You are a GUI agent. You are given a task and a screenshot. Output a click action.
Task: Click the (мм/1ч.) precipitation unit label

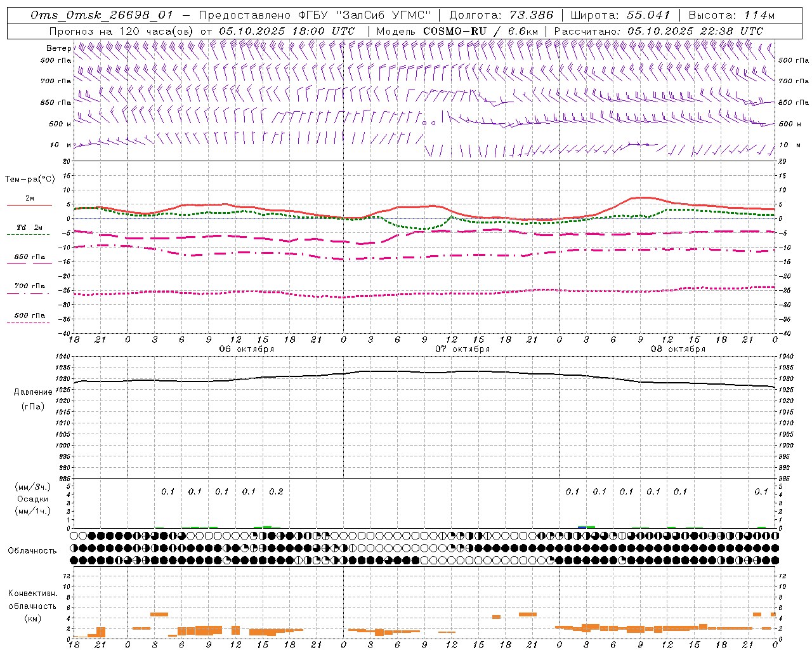pyautogui.click(x=32, y=511)
